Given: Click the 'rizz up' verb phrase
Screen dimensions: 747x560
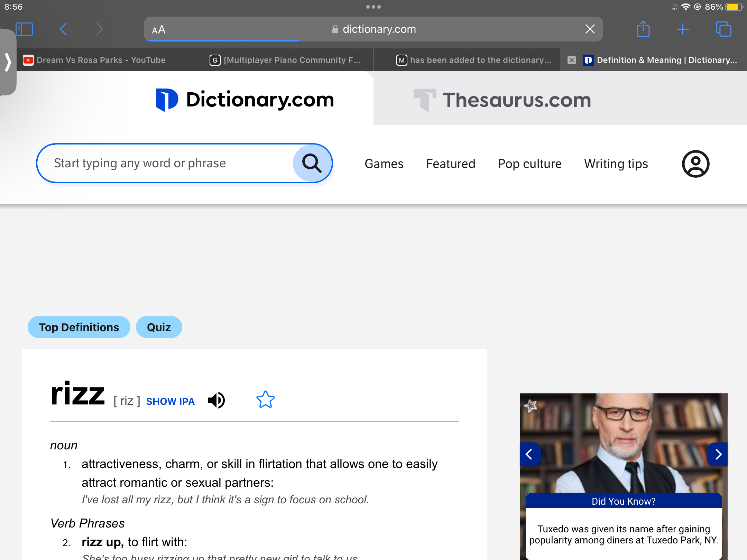Looking at the screenshot, I should click(x=103, y=542).
